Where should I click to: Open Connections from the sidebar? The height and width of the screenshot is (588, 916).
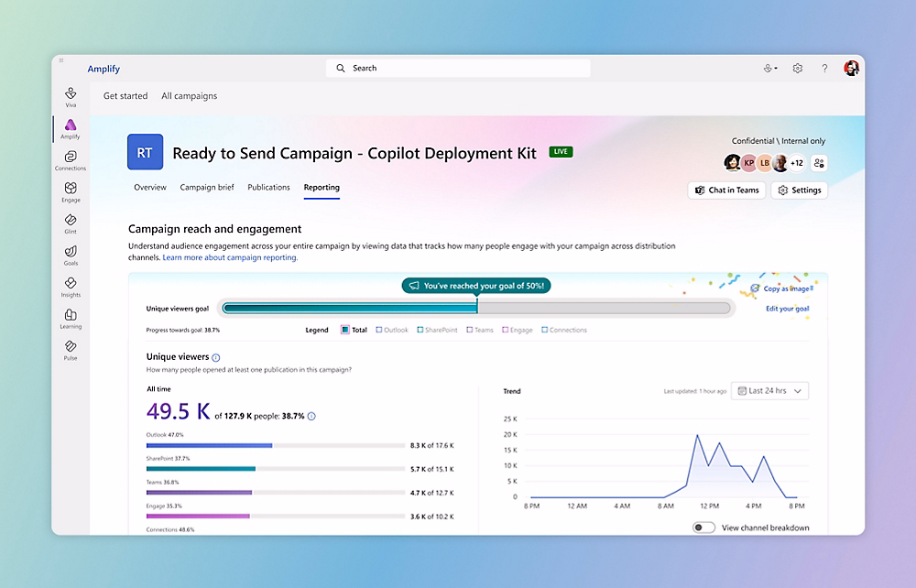point(71,160)
